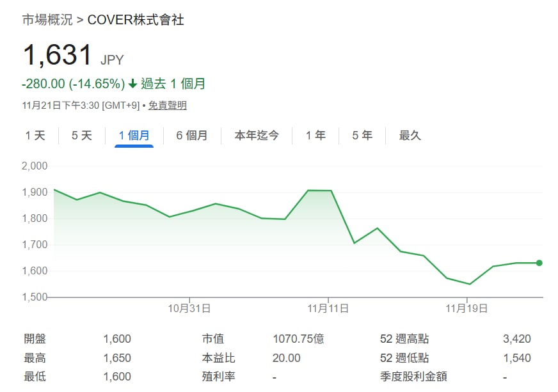Click the 1,631 current price figure
This screenshot has height=392, width=558.
point(58,56)
